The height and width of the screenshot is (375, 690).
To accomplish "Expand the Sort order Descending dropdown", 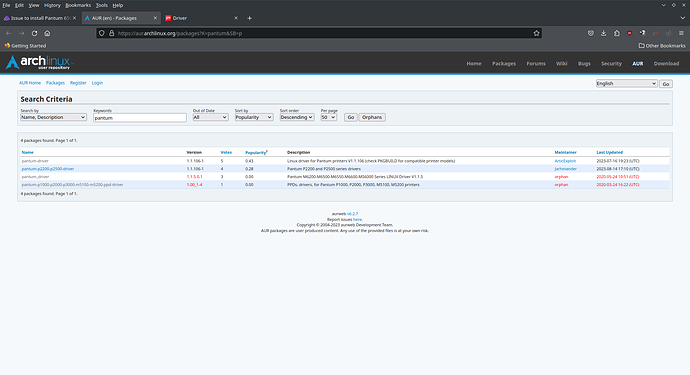I will click(297, 118).
